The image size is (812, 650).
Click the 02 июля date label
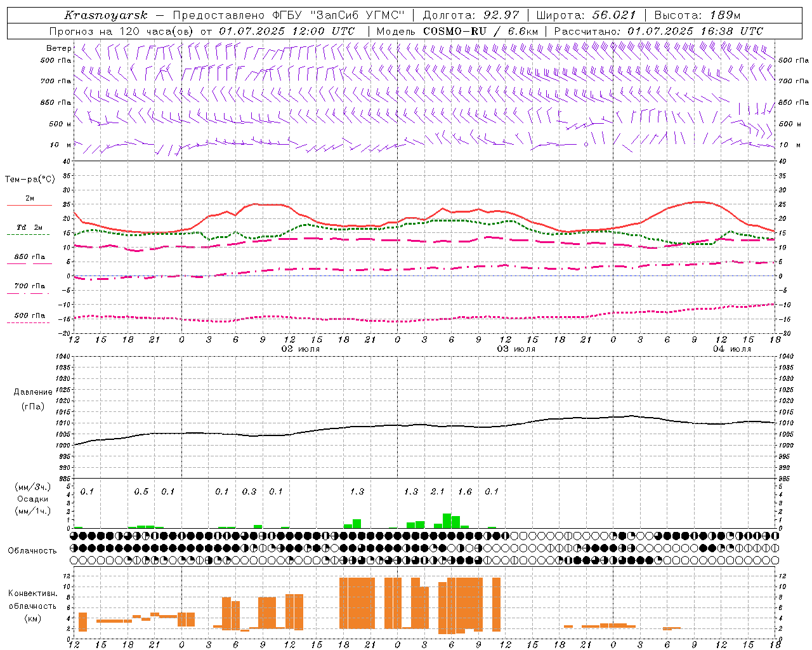[301, 349]
